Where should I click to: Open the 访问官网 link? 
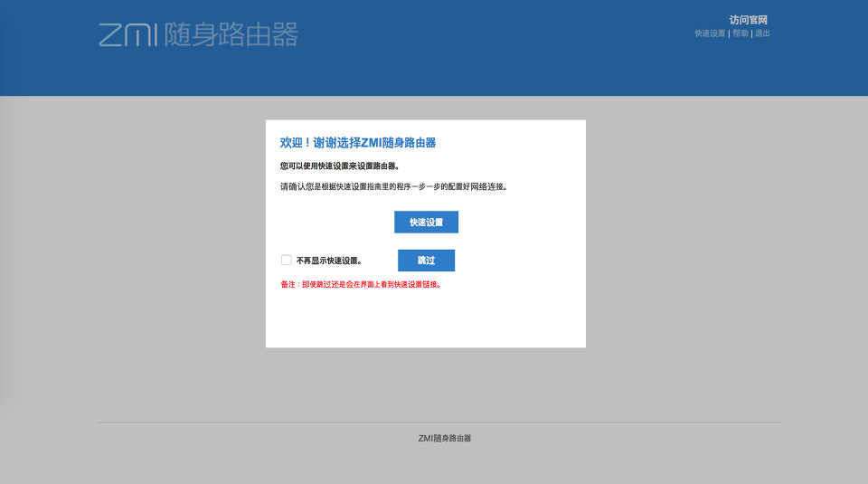[748, 20]
